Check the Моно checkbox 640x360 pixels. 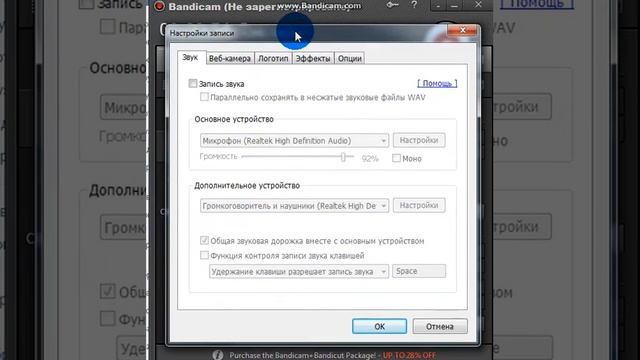396,158
